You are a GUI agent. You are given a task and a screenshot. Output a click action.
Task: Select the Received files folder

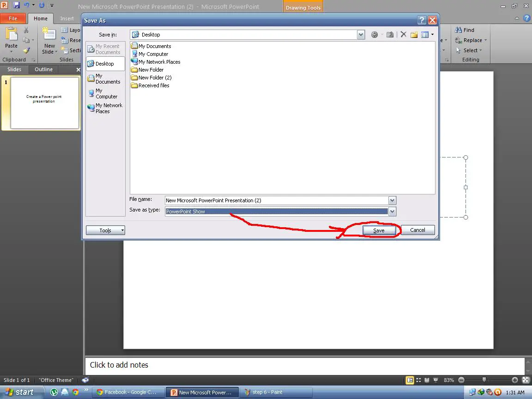click(150, 85)
